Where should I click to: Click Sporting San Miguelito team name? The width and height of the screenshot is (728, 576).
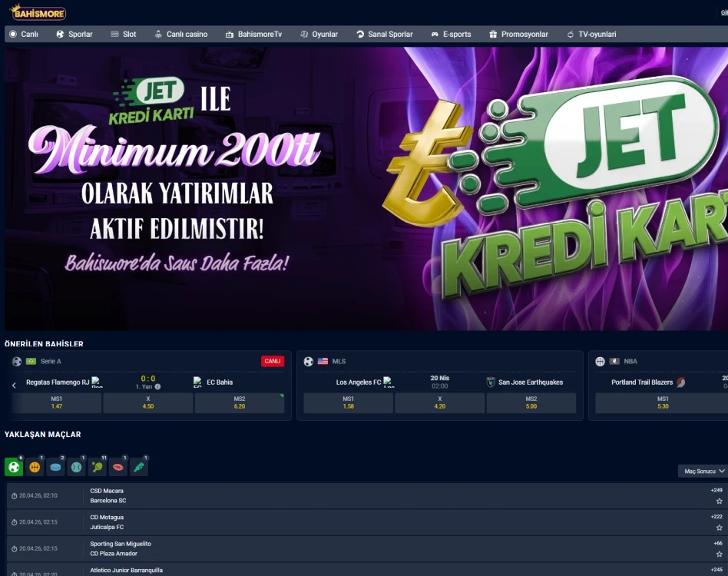tap(121, 544)
